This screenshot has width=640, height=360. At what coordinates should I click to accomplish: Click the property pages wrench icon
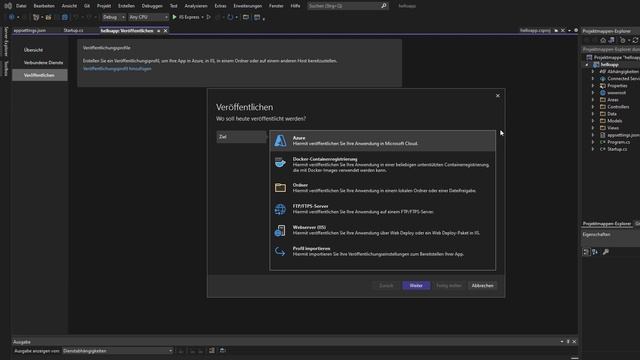606,252
